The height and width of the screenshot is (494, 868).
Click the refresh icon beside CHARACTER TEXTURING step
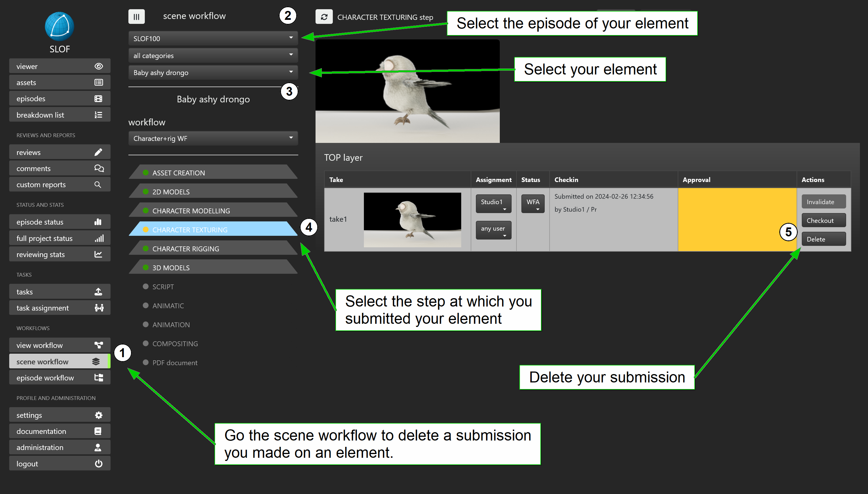coord(324,17)
